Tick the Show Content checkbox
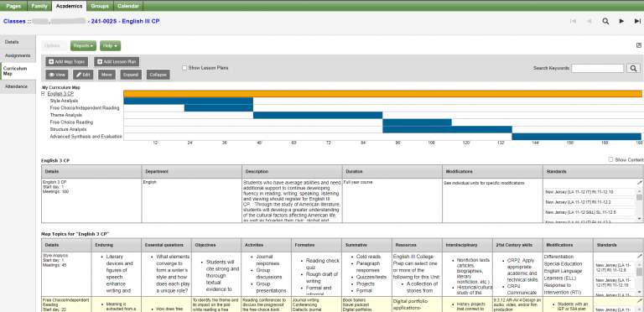The width and height of the screenshot is (644, 312). (x=610, y=159)
